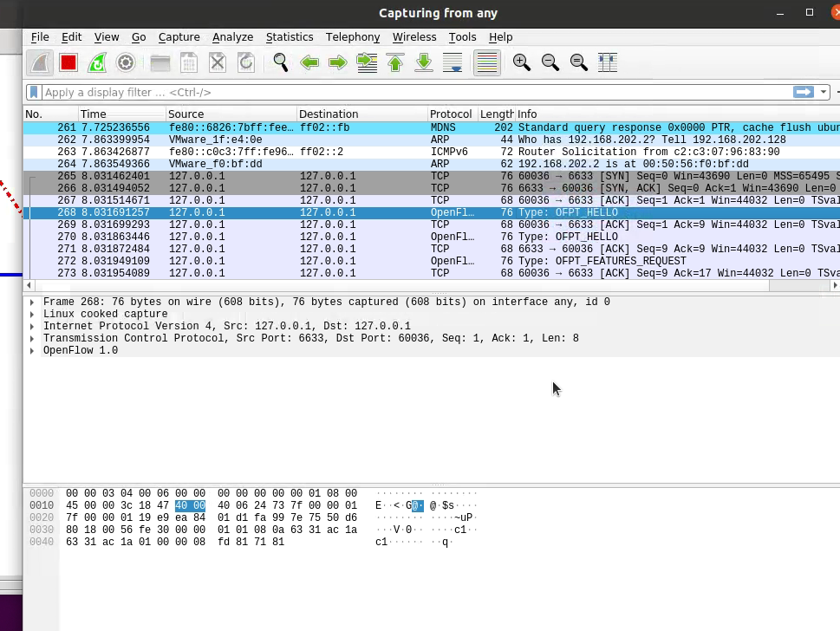840x631 pixels.
Task: Open the Wireless menu
Action: [414, 37]
